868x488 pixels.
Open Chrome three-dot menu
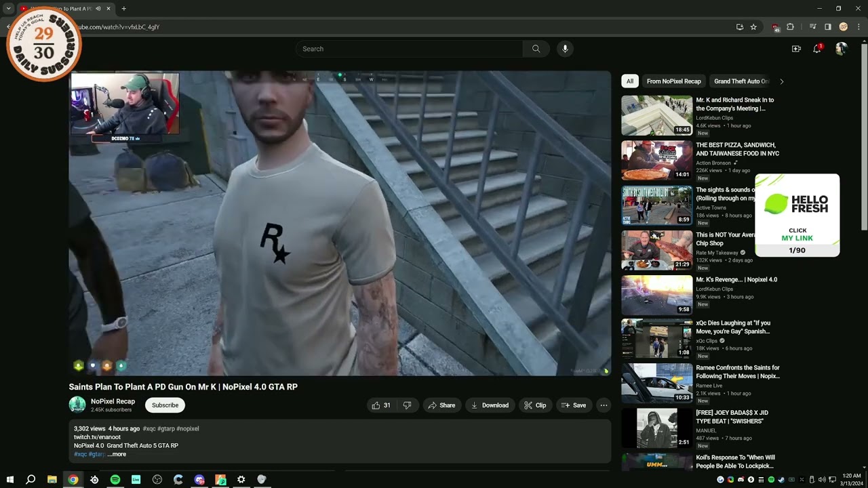point(859,27)
